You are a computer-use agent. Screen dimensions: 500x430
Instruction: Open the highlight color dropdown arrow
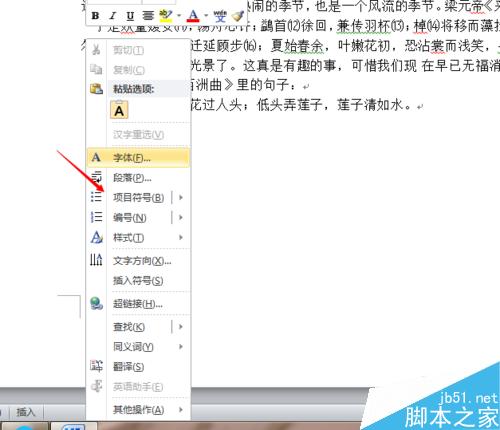(x=179, y=16)
